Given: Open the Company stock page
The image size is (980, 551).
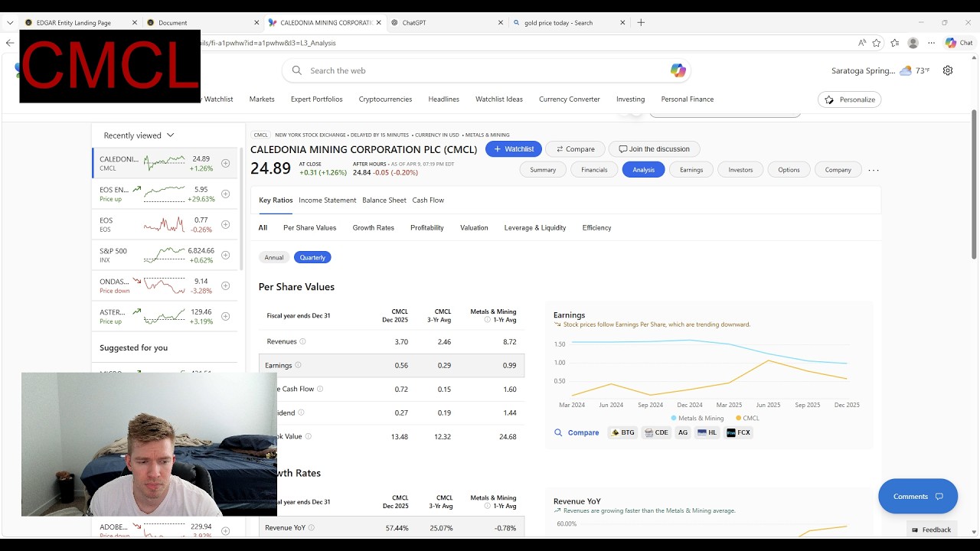Looking at the screenshot, I should pyautogui.click(x=838, y=170).
